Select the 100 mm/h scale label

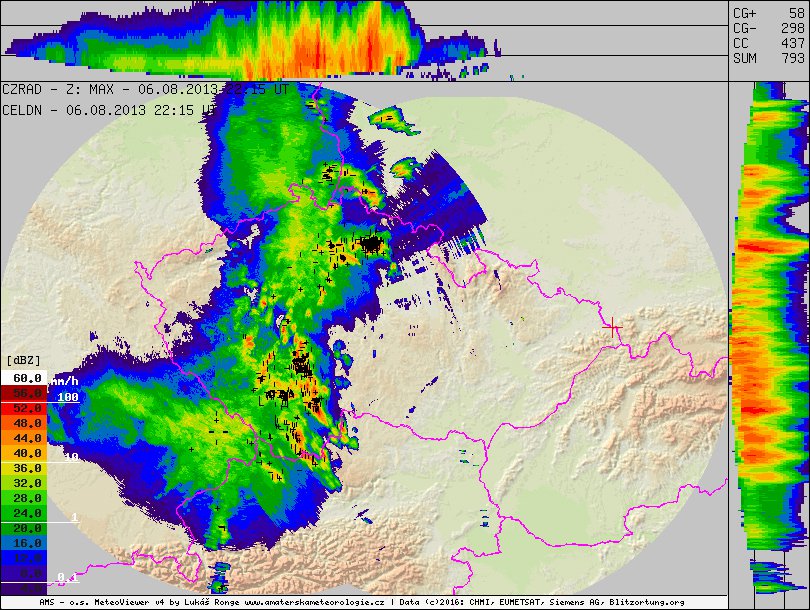pyautogui.click(x=68, y=397)
